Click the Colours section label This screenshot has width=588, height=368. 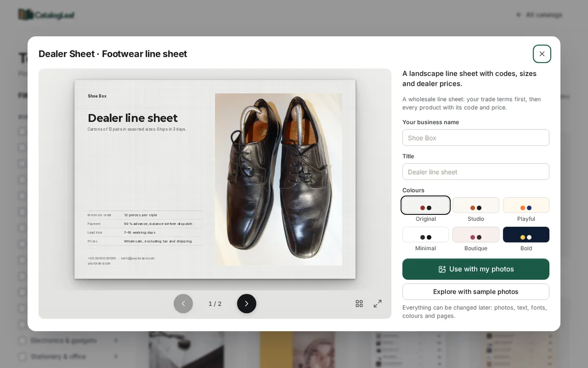click(414, 190)
